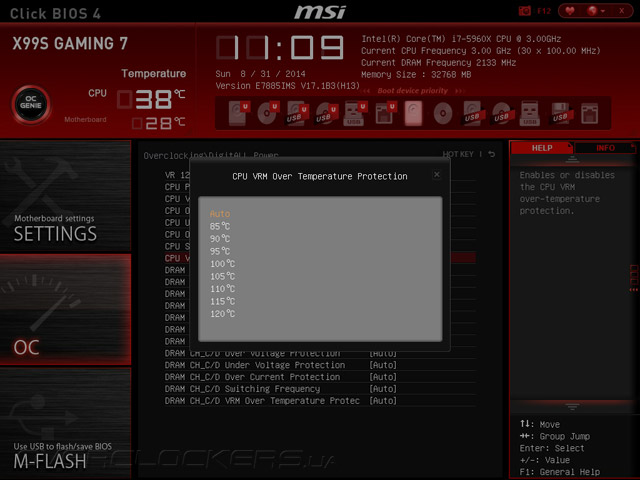Close the BIOS with the top X button
Image resolution: width=640 pixels, height=480 pixels.
pyautogui.click(x=622, y=11)
